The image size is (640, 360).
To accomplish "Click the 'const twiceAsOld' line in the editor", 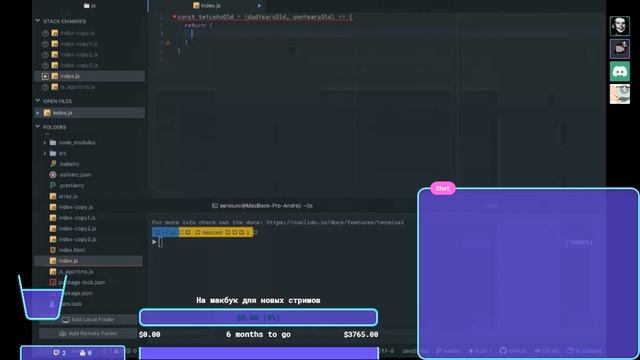I will [264, 17].
